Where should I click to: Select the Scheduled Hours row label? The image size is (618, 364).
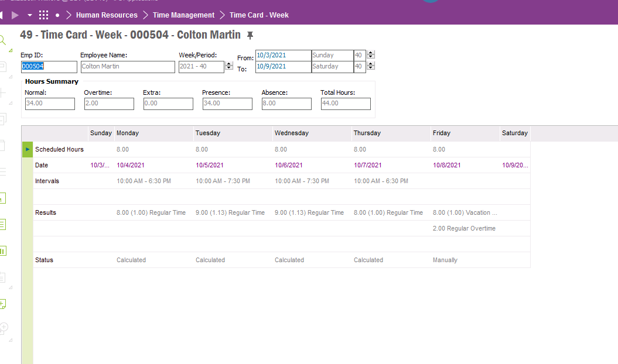[x=59, y=150]
